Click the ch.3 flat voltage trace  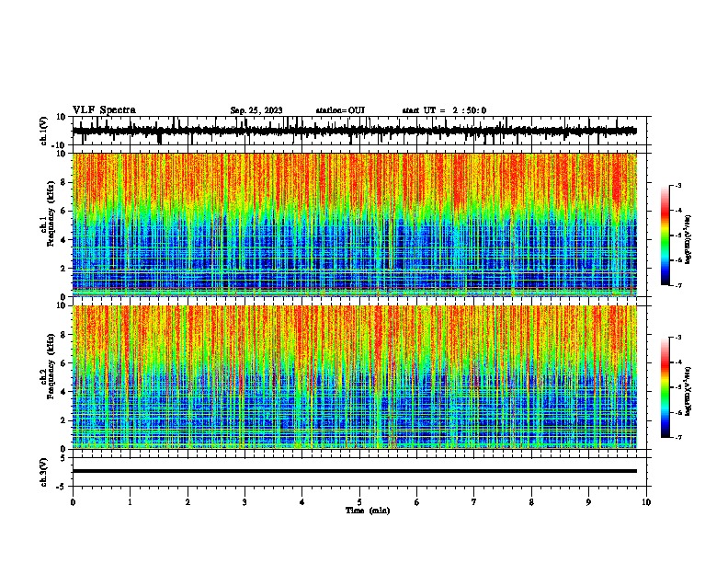click(355, 471)
